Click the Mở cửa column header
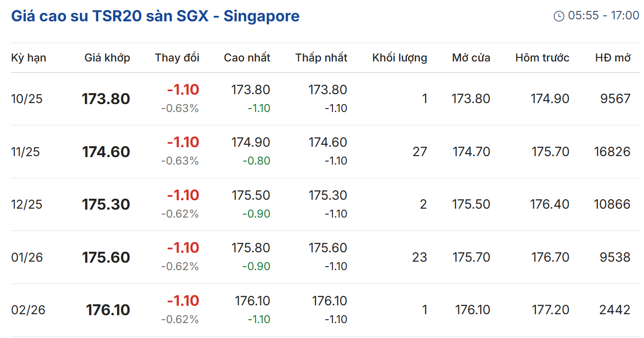Image resolution: width=644 pixels, height=338 pixels. (471, 58)
